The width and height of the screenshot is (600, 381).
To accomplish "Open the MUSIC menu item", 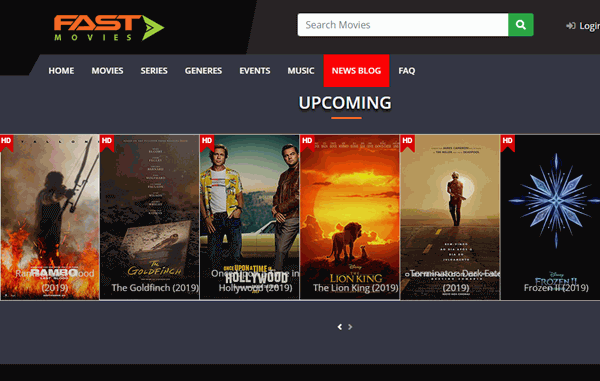I will [x=301, y=71].
